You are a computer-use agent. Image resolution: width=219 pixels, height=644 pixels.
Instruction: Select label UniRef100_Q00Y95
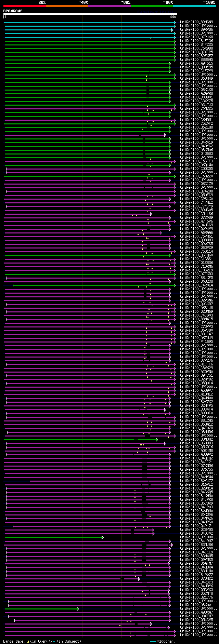[197, 67]
